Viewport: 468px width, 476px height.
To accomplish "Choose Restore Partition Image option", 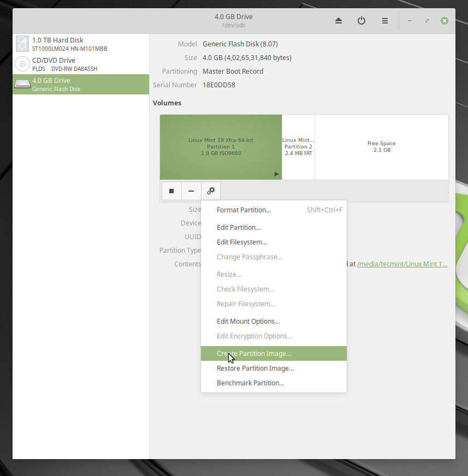I will [x=255, y=368].
